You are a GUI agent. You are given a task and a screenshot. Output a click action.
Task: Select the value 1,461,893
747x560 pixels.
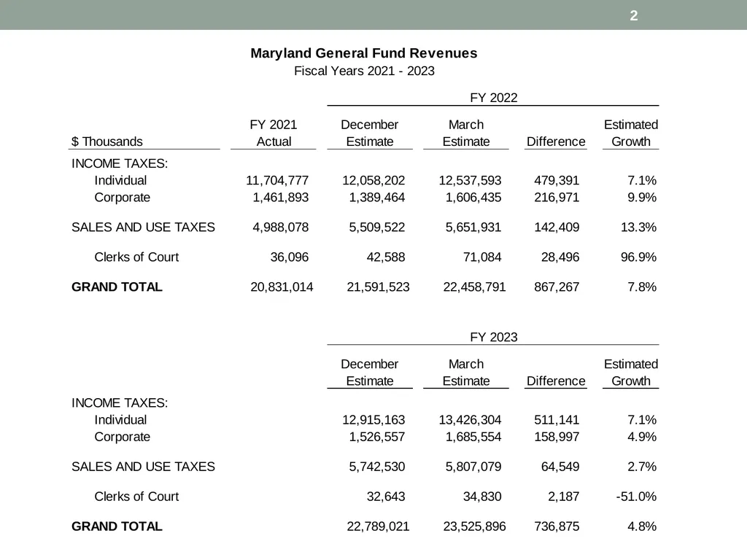coord(281,198)
